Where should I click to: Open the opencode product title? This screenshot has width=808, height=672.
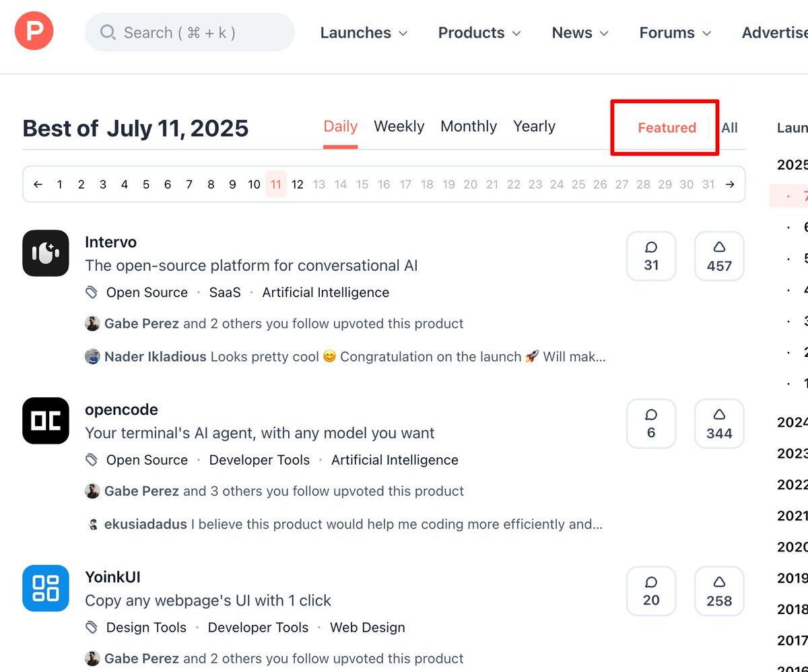coord(121,410)
